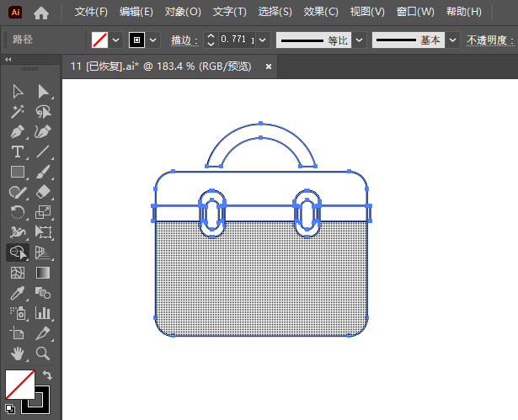
Task: Activate the Zoom tool
Action: click(43, 354)
